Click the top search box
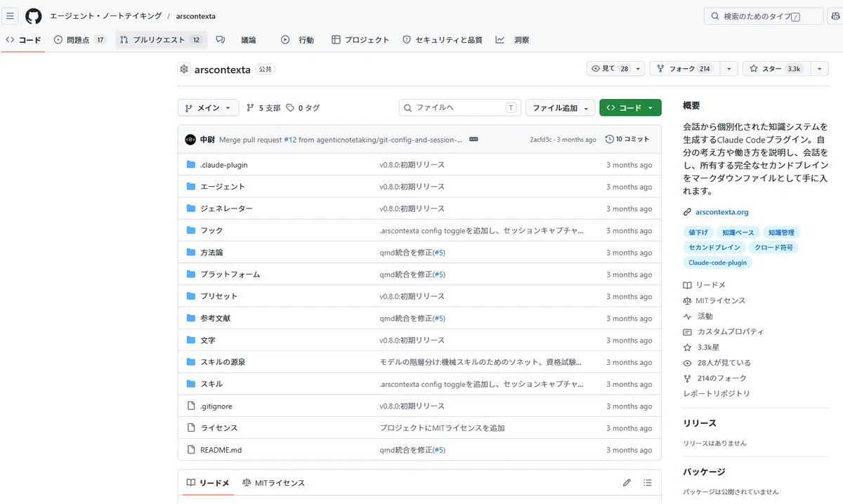Image resolution: width=843 pixels, height=504 pixels. coord(764,16)
